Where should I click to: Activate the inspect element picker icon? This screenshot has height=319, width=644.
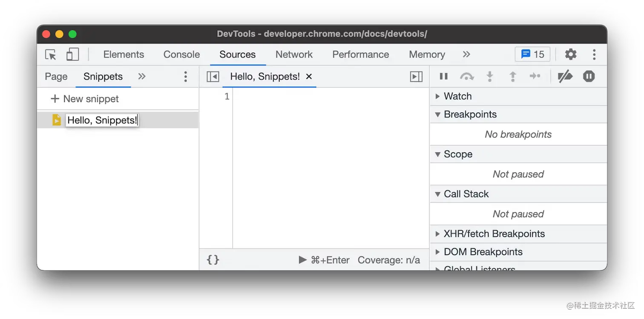click(x=51, y=54)
